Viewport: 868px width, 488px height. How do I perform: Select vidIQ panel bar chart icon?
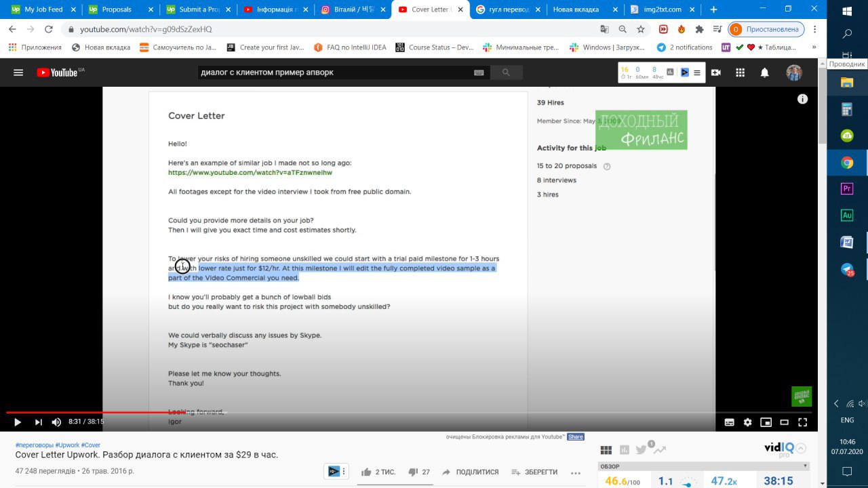[x=624, y=450]
